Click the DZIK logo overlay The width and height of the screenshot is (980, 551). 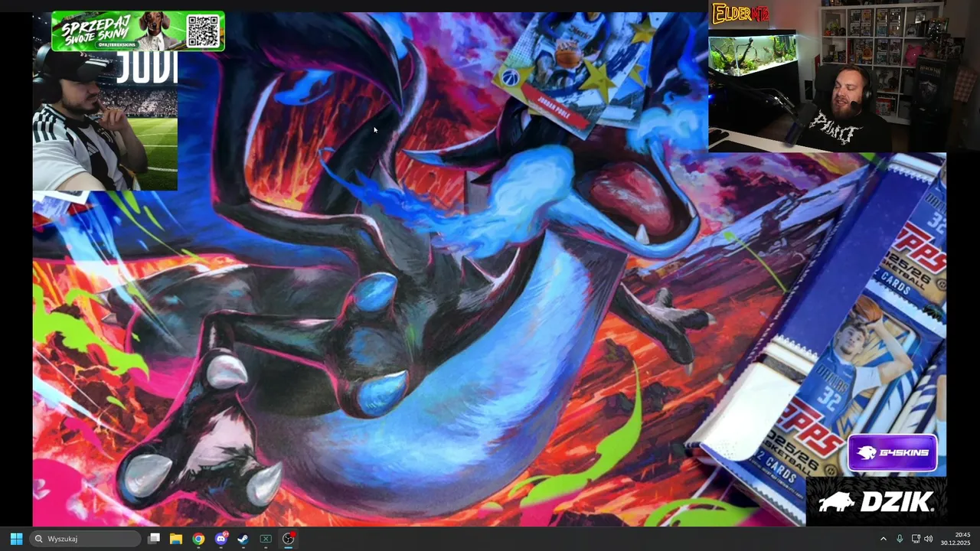click(876, 502)
